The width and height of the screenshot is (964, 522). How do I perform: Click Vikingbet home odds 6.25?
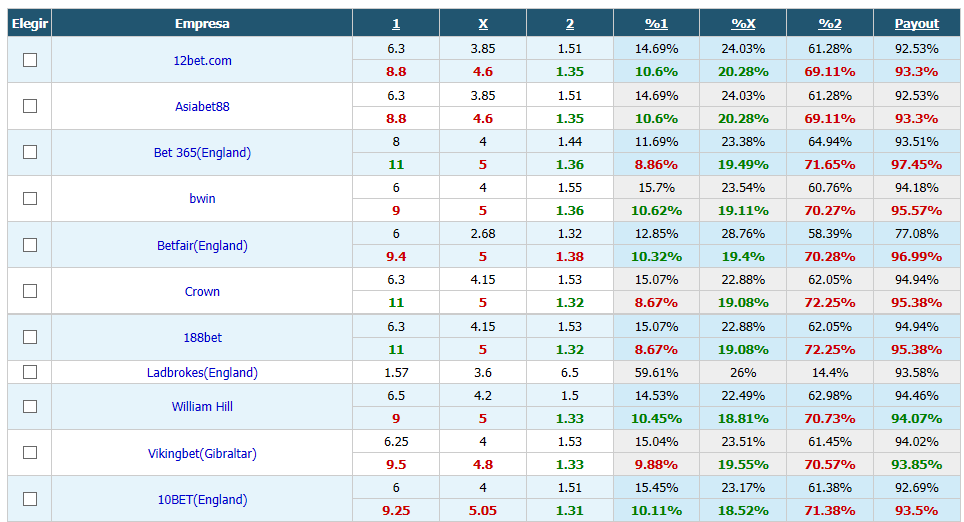coord(396,441)
